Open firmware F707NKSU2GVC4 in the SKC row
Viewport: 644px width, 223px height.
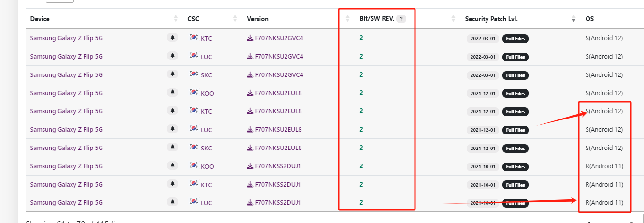point(275,74)
